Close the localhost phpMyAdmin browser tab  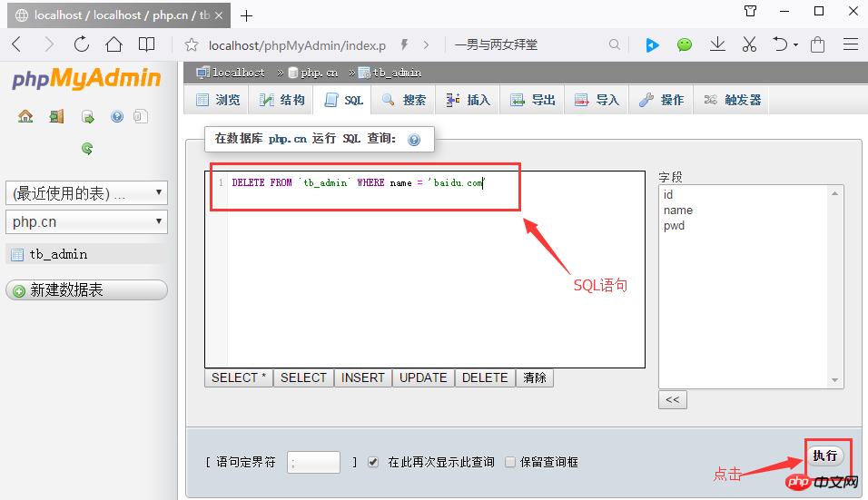click(x=219, y=15)
